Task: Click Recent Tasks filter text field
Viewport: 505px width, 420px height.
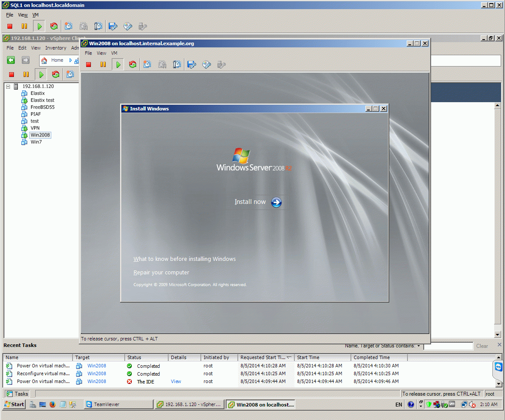Action: point(448,346)
